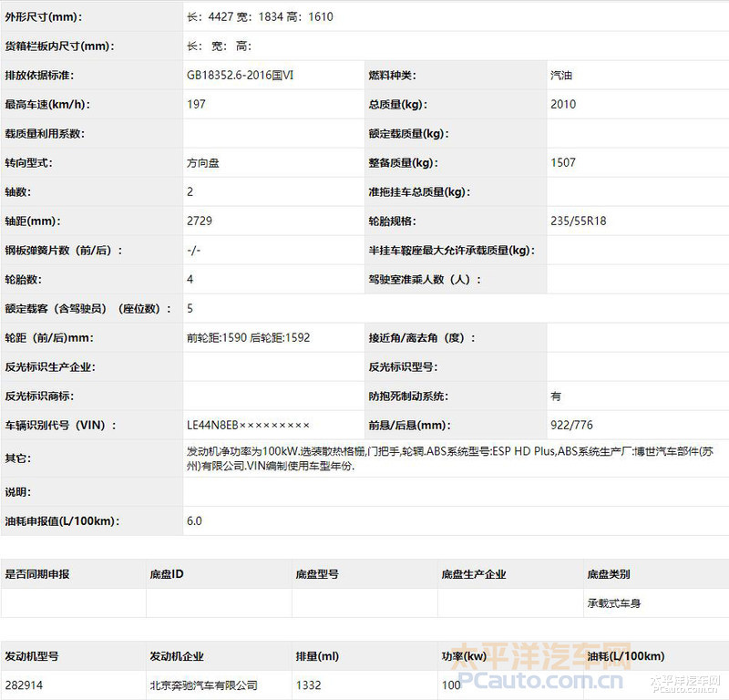Click the engine model number 282914

click(25, 685)
